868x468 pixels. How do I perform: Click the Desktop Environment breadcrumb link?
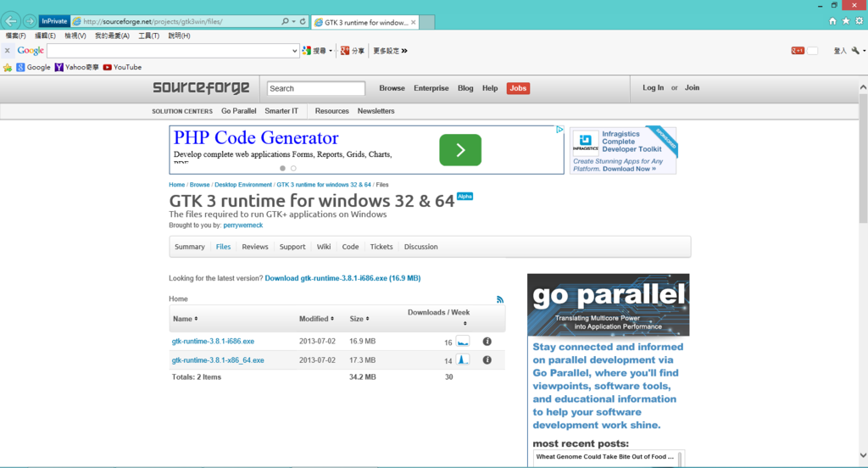[243, 185]
